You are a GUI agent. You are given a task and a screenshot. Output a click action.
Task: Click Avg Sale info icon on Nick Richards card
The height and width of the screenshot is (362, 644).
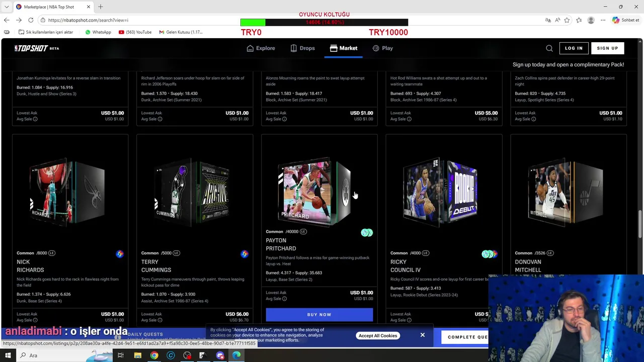click(x=35, y=320)
